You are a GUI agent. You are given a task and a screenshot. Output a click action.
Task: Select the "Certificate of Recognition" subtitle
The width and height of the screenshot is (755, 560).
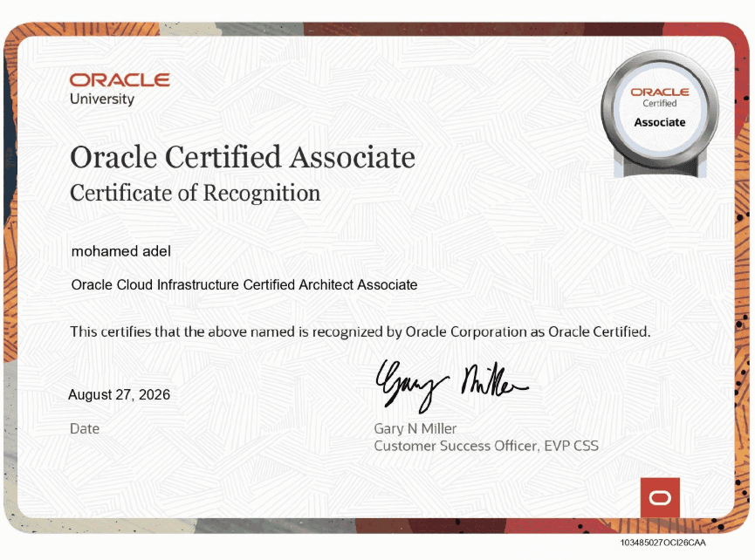195,194
